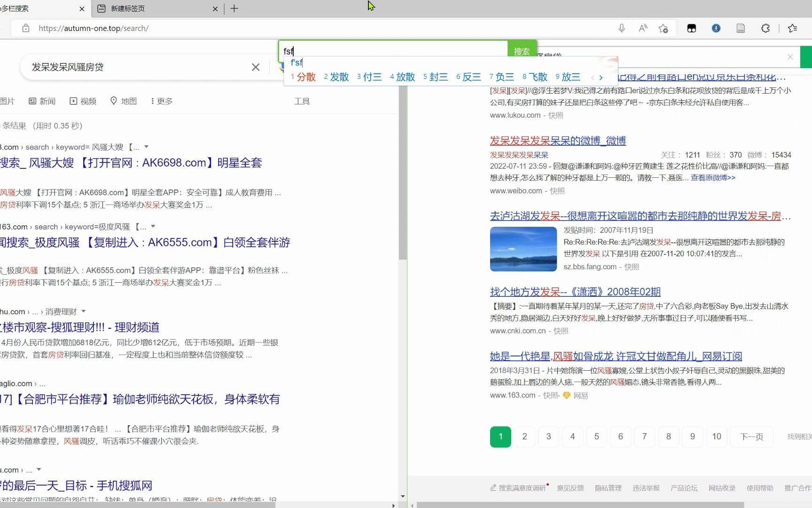Go to results page 5
This screenshot has width=812, height=508.
596,437
